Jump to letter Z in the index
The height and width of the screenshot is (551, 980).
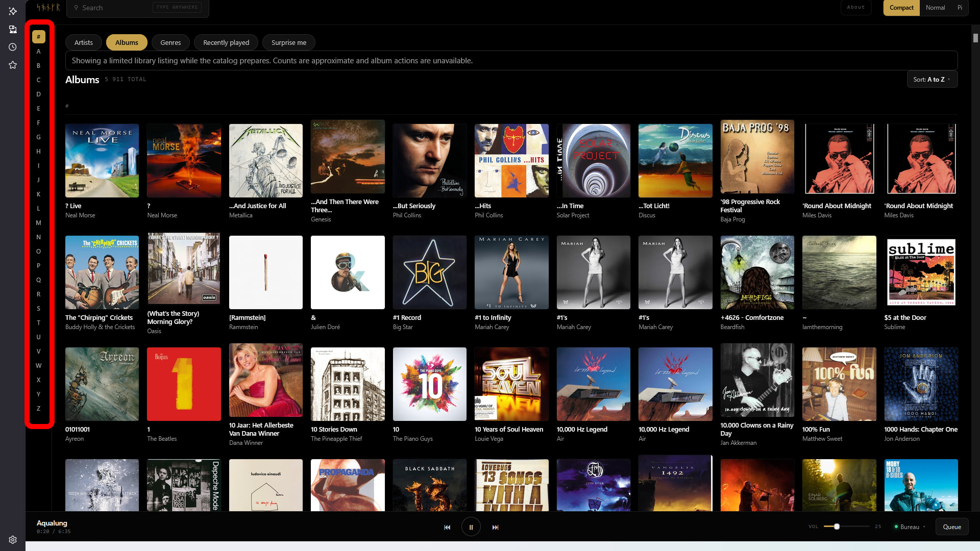38,408
